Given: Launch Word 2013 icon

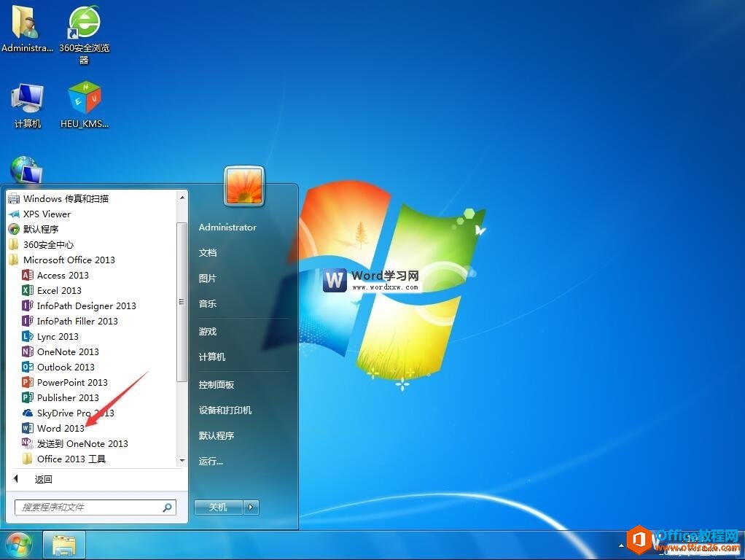Looking at the screenshot, I should coord(28,428).
